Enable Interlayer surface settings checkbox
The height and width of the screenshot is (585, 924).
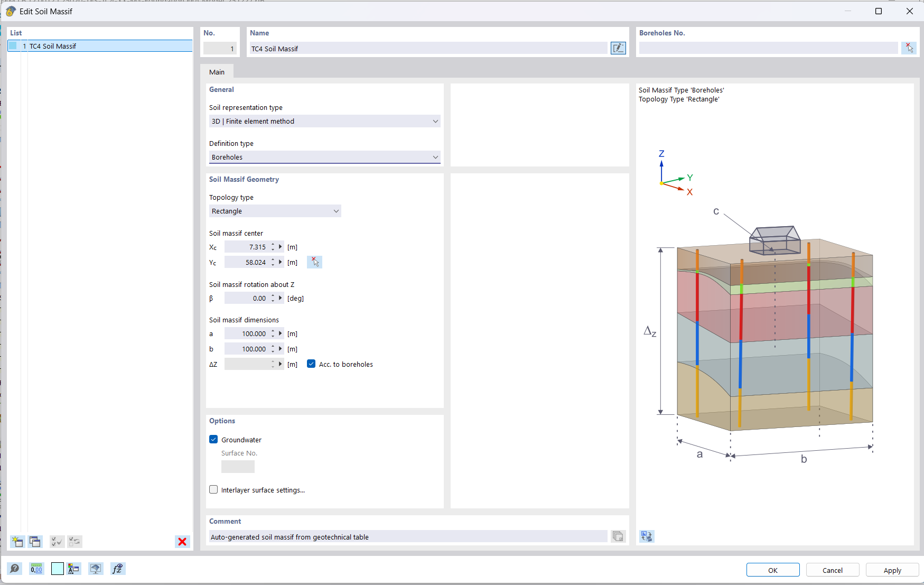click(x=214, y=490)
